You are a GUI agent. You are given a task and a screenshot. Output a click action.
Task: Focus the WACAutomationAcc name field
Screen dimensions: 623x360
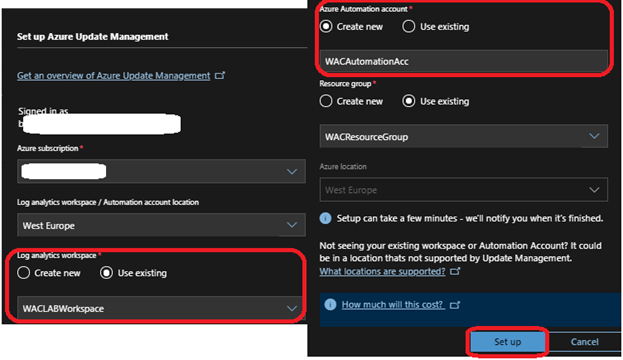[x=464, y=61]
